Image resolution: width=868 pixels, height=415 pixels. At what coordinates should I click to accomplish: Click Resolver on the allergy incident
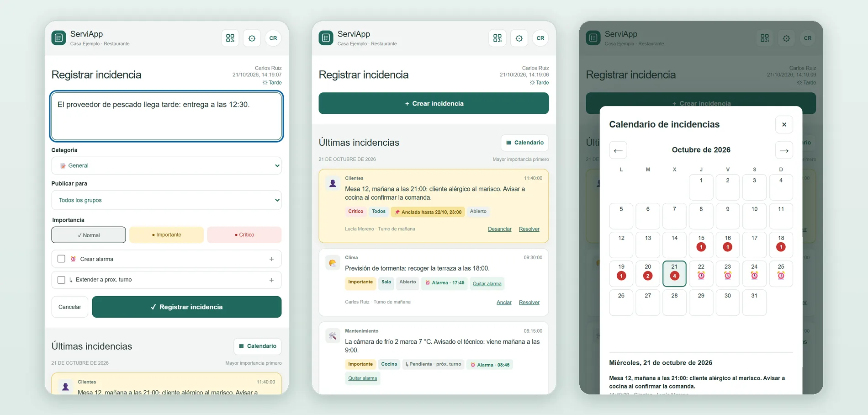pos(529,229)
